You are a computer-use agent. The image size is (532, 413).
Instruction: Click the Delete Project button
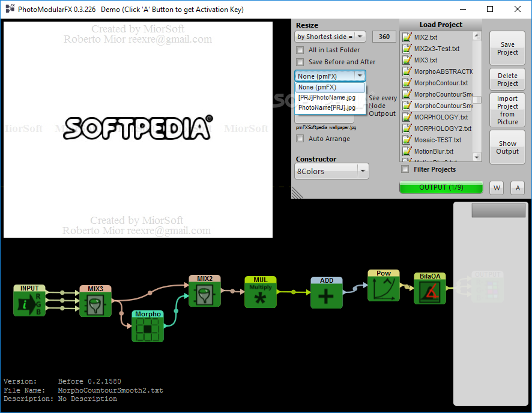click(x=507, y=79)
